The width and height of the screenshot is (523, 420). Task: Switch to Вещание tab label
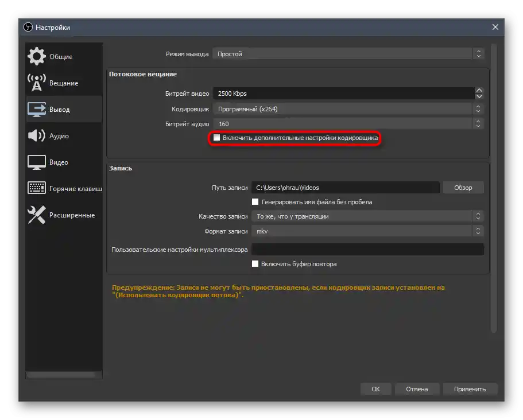click(x=64, y=83)
